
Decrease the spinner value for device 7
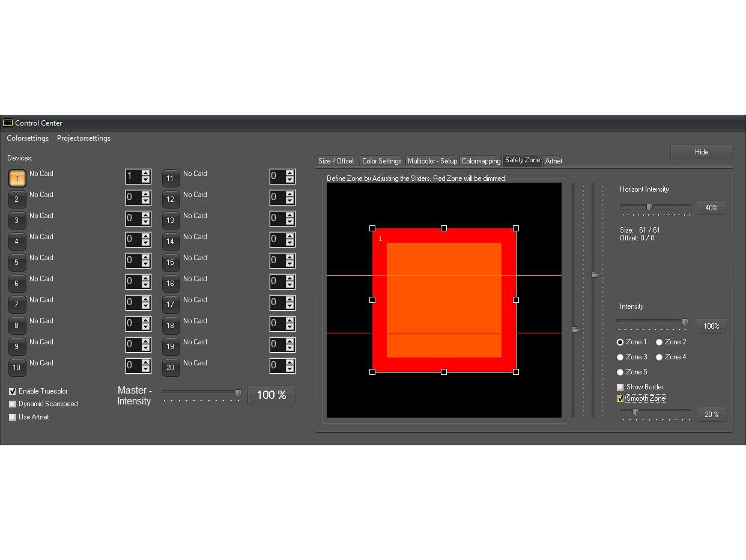(x=146, y=306)
